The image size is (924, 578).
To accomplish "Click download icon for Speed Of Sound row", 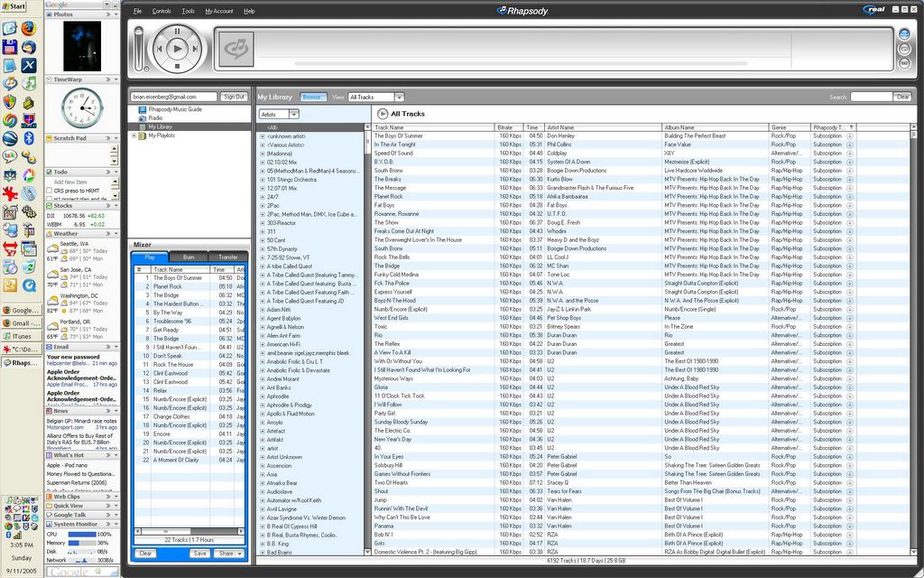I will (x=850, y=154).
